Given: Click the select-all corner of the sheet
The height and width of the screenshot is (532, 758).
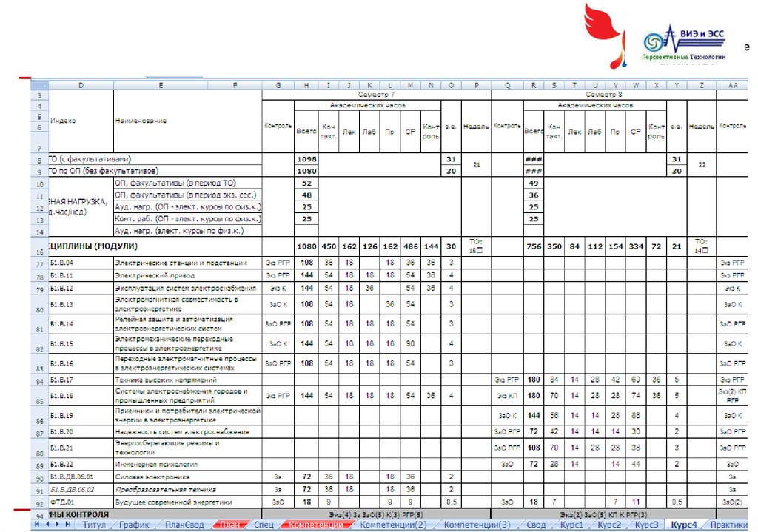Looking at the screenshot, I should point(40,86).
